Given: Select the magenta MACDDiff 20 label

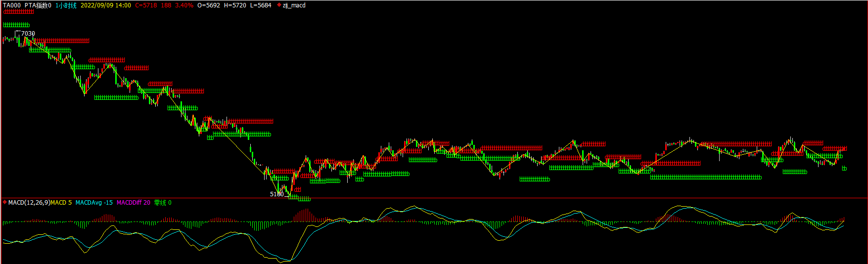Looking at the screenshot, I should tap(134, 203).
